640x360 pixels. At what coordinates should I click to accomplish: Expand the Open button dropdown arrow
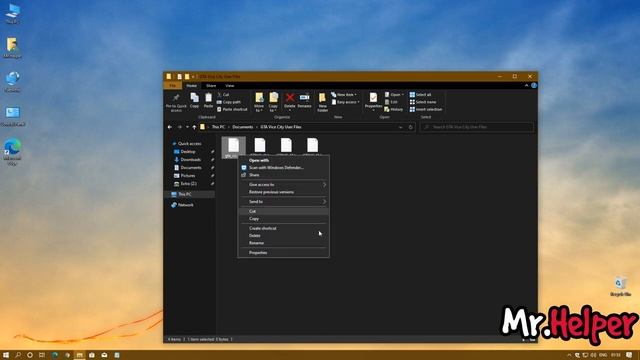tap(403, 95)
